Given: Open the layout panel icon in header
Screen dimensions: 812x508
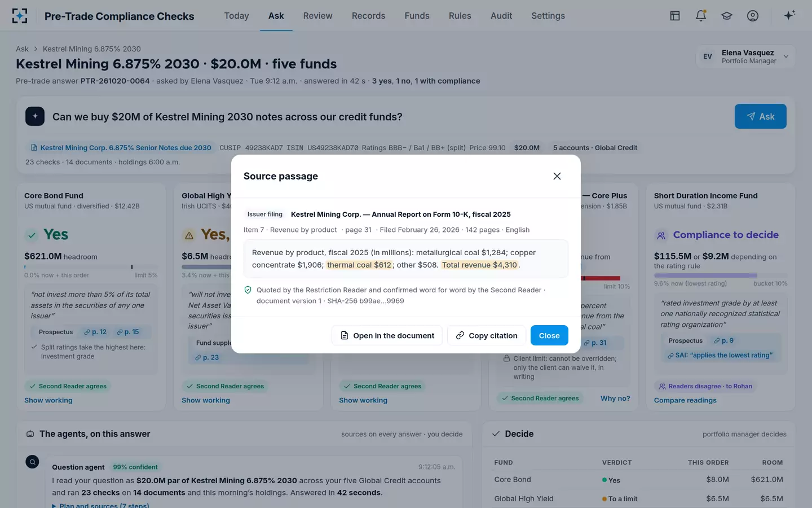Looking at the screenshot, I should (x=675, y=16).
